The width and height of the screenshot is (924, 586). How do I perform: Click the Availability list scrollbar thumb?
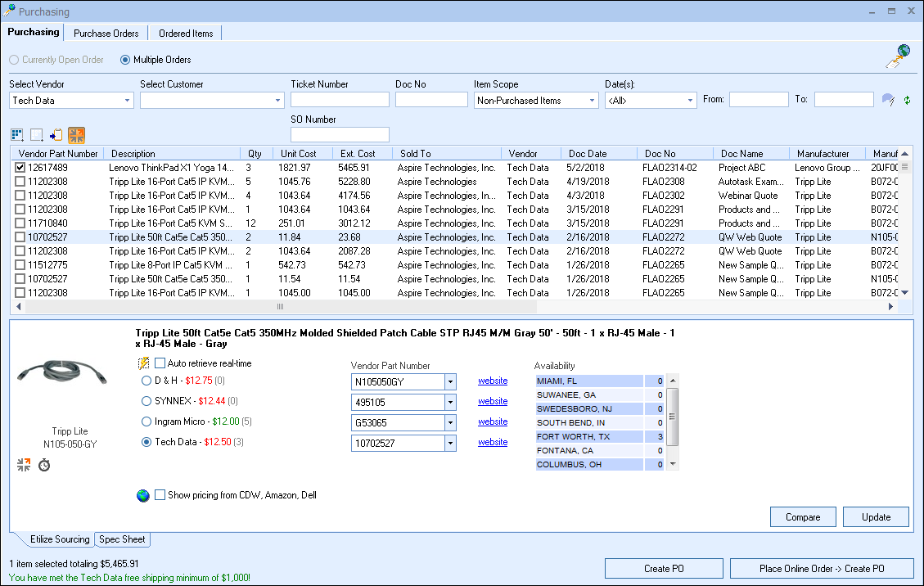pyautogui.click(x=673, y=417)
